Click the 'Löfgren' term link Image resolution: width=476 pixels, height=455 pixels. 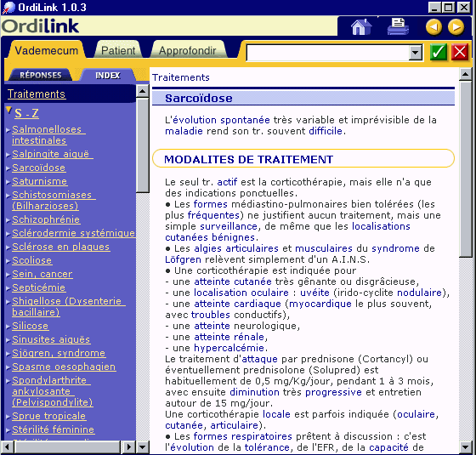(x=183, y=259)
